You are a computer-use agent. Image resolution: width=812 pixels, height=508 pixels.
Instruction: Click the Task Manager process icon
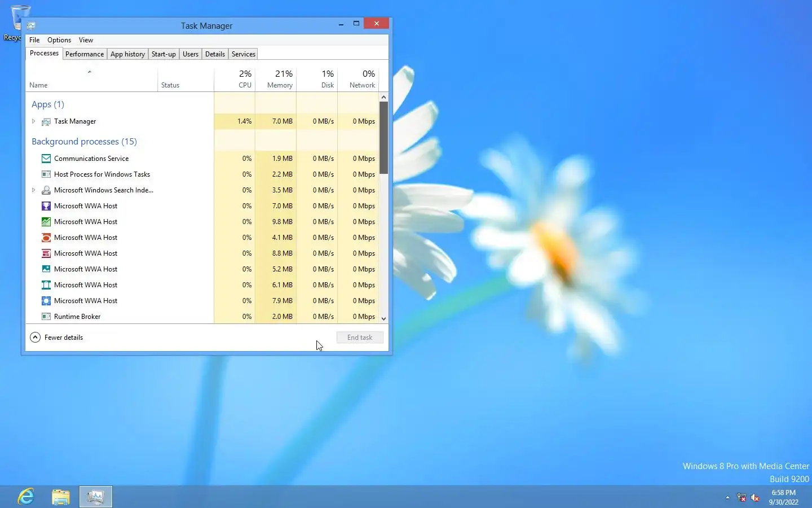coord(46,121)
